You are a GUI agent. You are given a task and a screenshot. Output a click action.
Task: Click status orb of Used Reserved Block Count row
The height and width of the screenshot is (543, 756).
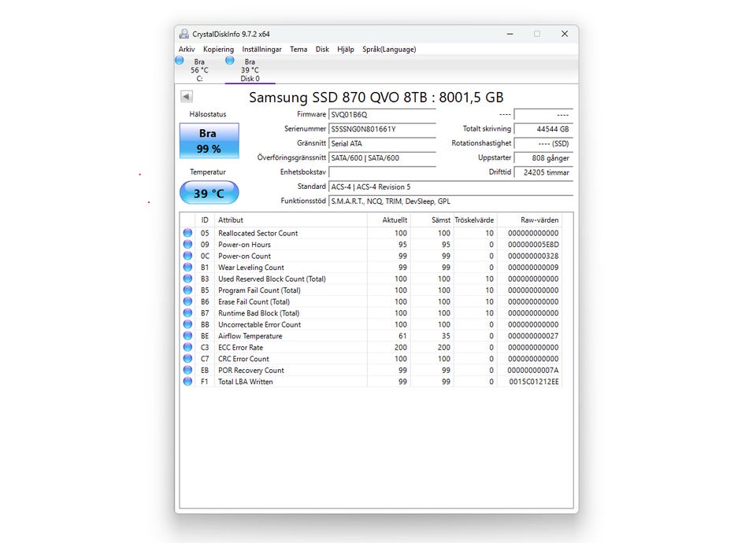pyautogui.click(x=187, y=279)
